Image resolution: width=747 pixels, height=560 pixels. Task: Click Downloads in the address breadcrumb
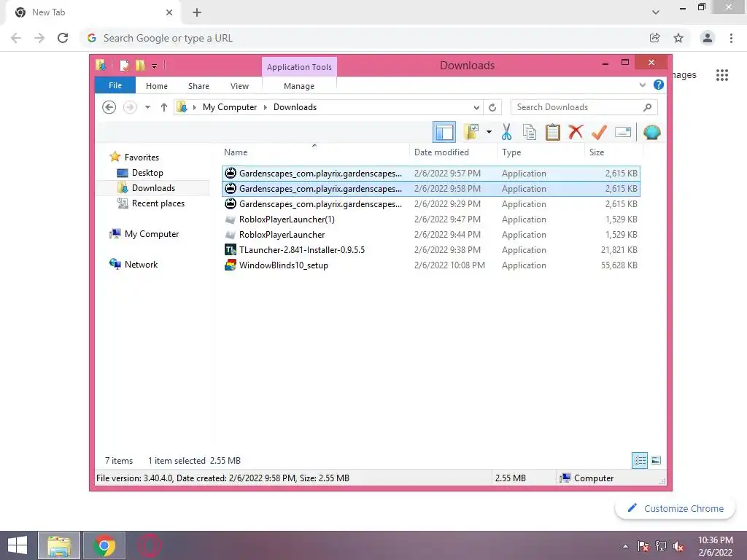point(295,107)
